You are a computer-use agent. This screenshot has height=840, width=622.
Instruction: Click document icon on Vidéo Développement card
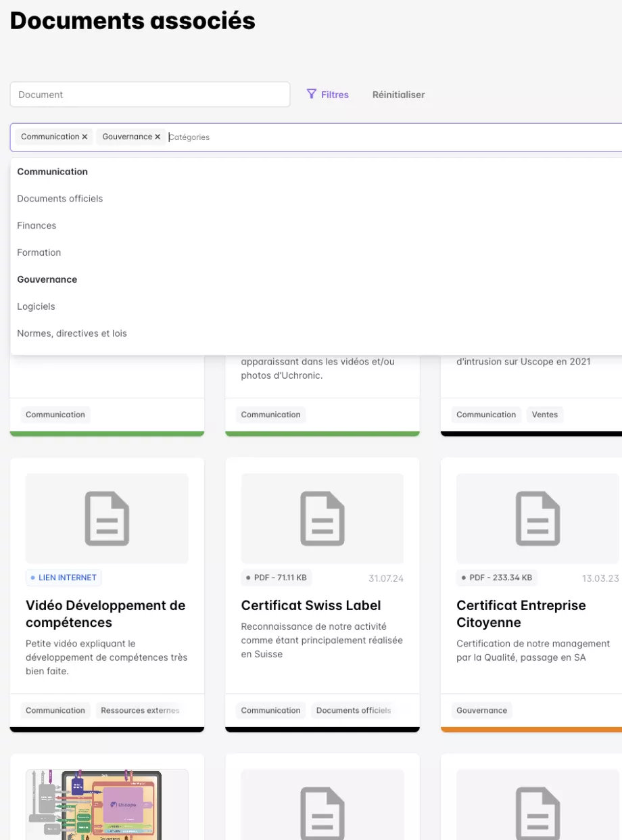coord(107,519)
